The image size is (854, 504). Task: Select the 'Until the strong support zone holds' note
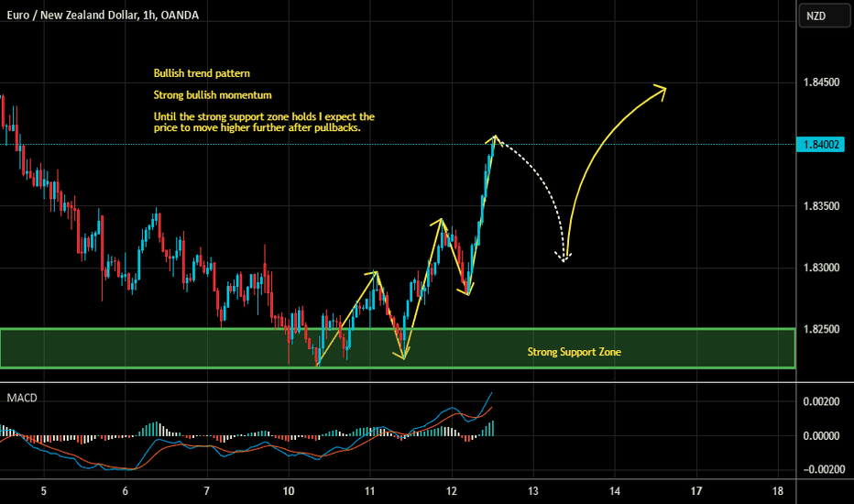tap(264, 122)
